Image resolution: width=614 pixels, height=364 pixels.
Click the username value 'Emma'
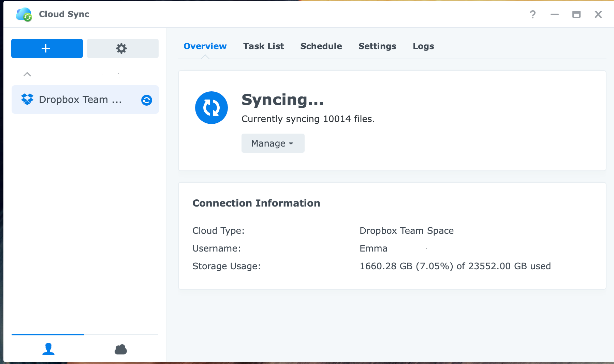coord(374,248)
